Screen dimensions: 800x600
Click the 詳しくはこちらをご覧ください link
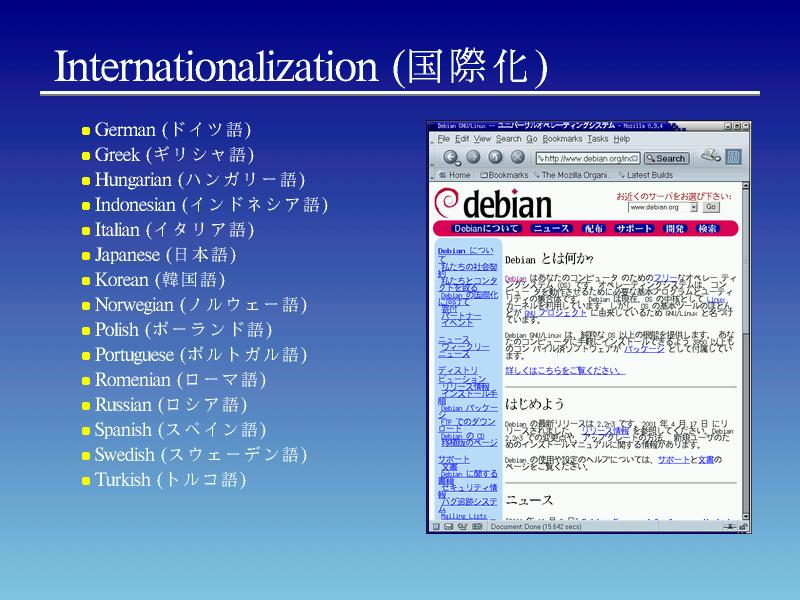[565, 370]
